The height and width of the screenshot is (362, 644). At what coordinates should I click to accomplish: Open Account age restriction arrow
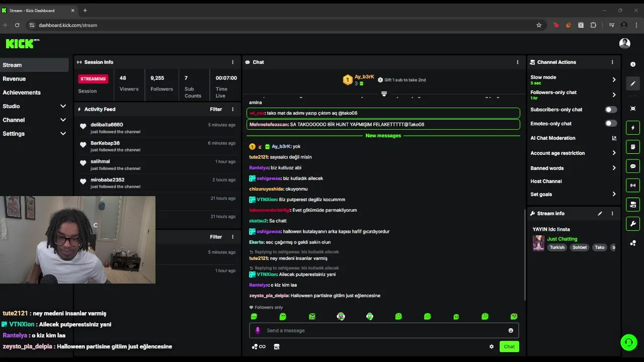point(614,153)
